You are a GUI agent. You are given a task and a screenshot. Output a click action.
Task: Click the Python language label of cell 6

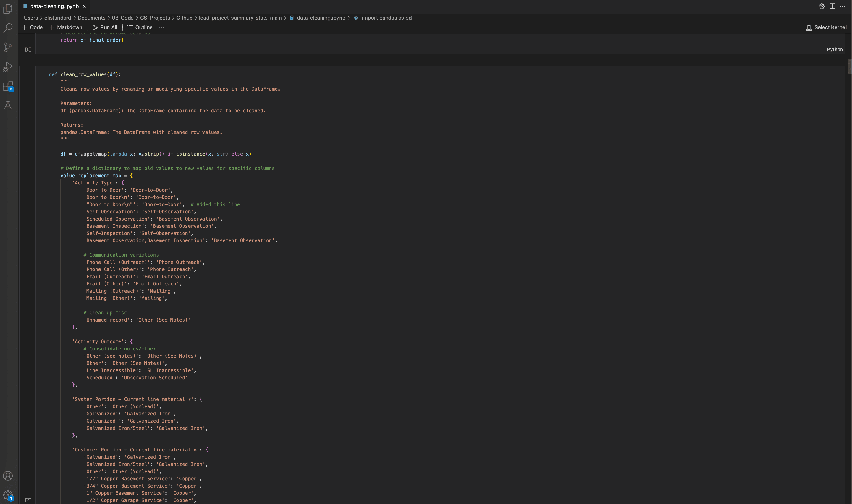[835, 49]
